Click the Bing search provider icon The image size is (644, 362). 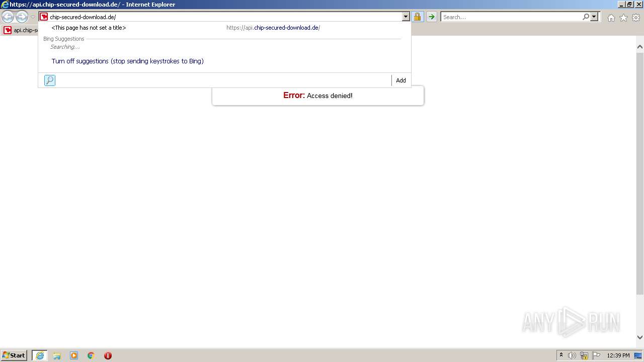tap(50, 80)
